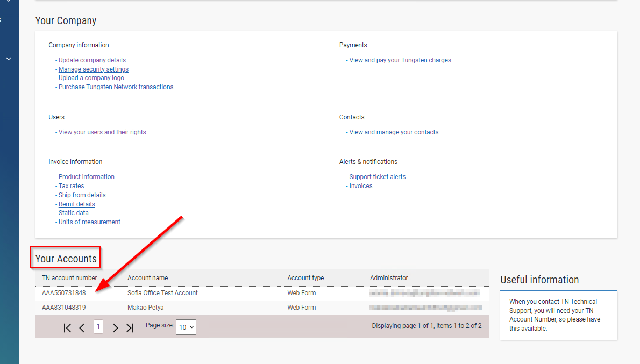The width and height of the screenshot is (640, 364).
Task: Open the Tax rates page
Action: coord(71,185)
